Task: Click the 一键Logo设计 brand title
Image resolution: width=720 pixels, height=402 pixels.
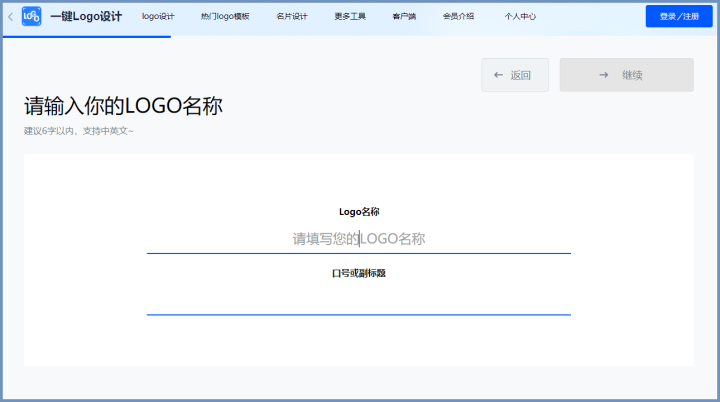Action: pyautogui.click(x=86, y=17)
